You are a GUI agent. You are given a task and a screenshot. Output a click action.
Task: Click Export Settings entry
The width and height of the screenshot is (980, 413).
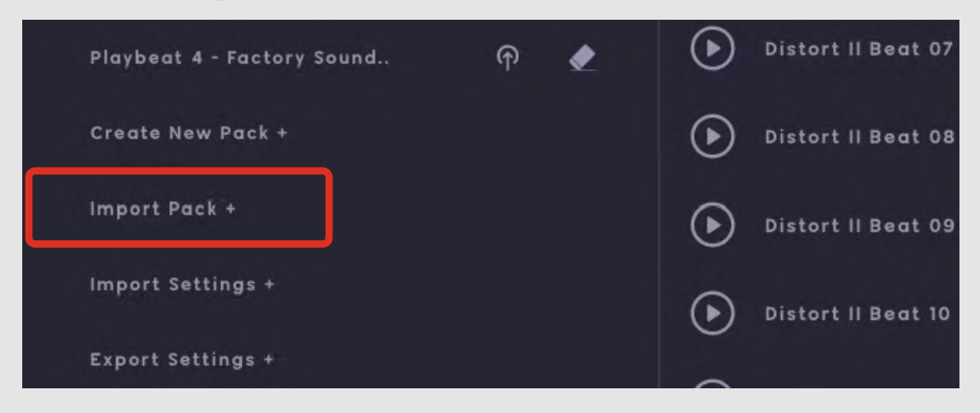(183, 360)
